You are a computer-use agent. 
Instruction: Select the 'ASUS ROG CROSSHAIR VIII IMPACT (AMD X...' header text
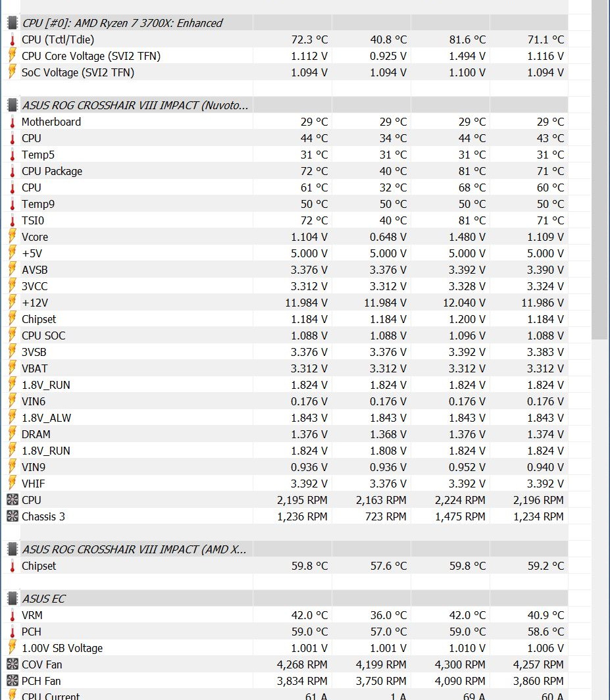pyautogui.click(x=134, y=549)
